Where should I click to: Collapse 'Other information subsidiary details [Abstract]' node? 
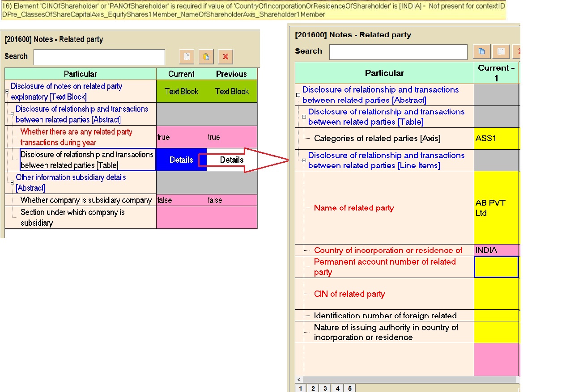point(12,183)
